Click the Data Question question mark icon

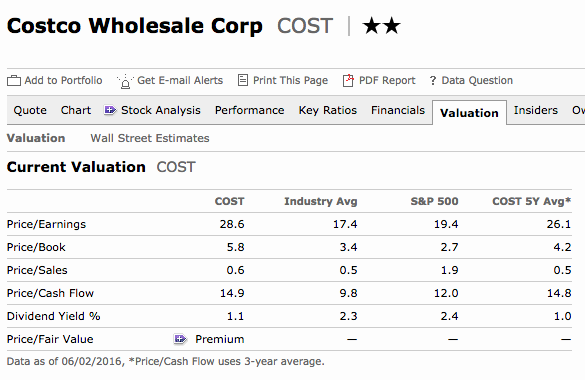pos(433,81)
